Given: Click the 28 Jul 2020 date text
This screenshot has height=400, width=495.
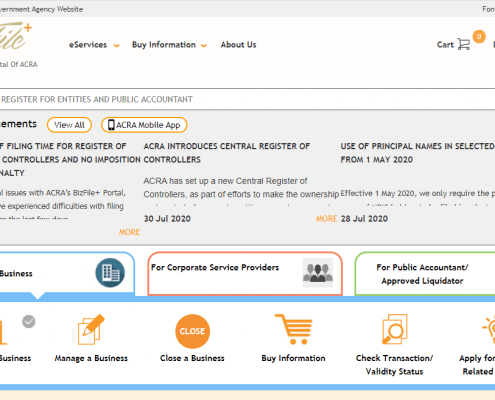Looking at the screenshot, I should pyautogui.click(x=364, y=219).
